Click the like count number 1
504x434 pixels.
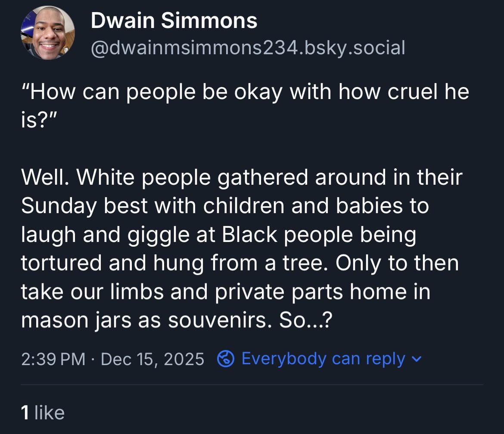pos(25,412)
